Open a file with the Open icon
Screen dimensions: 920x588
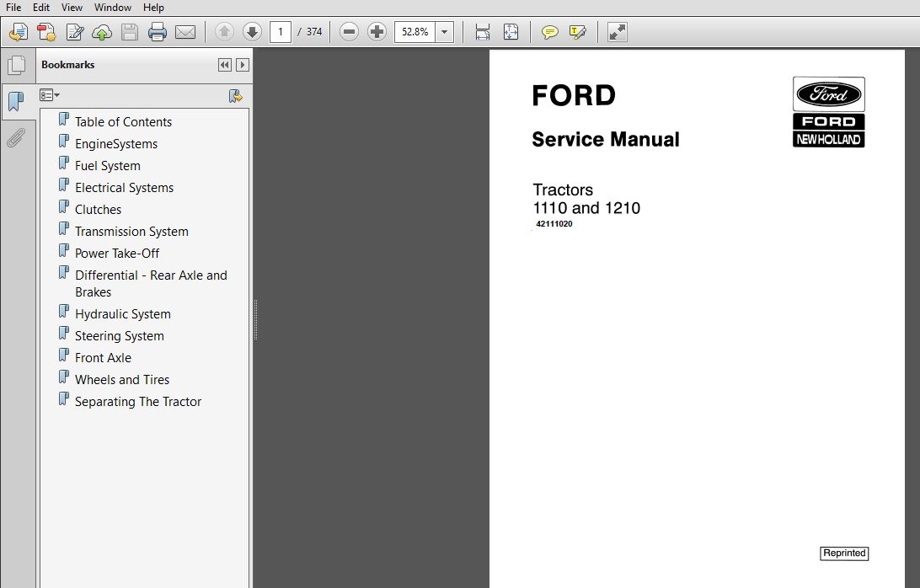click(x=19, y=32)
